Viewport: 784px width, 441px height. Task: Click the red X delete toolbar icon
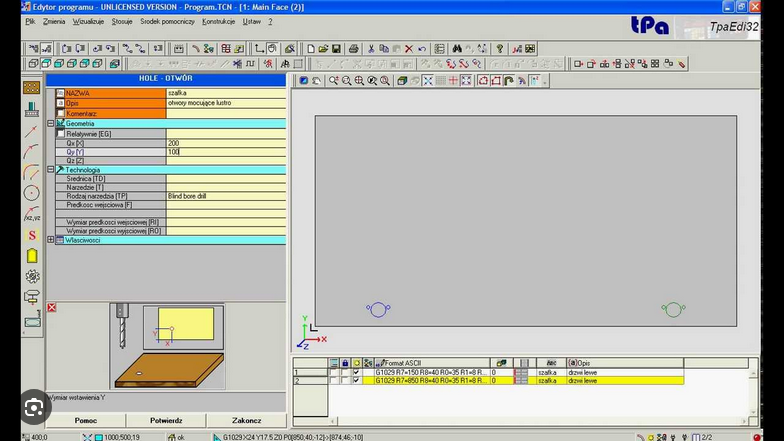[x=408, y=48]
